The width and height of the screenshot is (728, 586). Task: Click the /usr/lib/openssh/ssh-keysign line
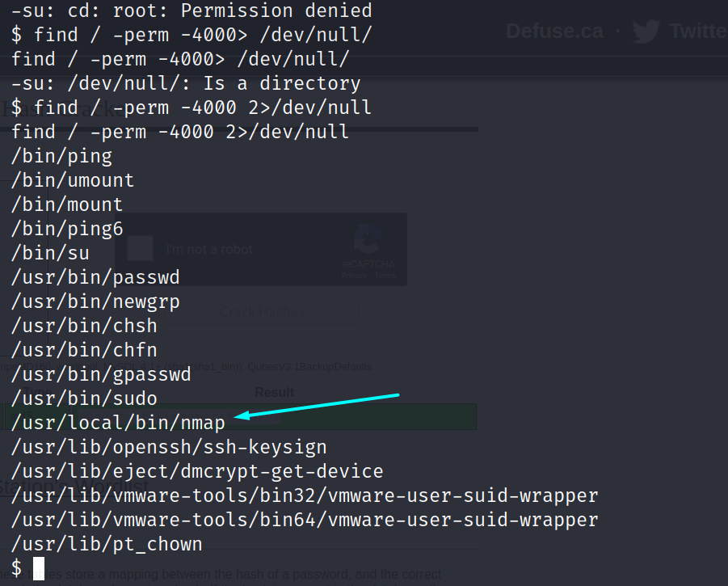169,447
